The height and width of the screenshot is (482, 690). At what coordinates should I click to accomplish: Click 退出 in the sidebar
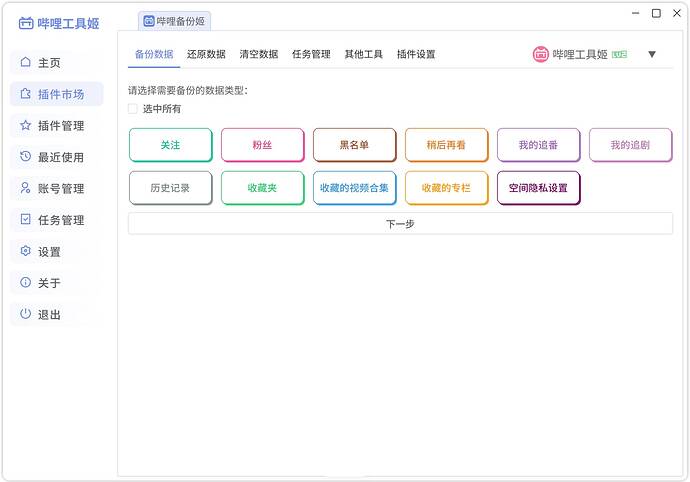click(56, 314)
